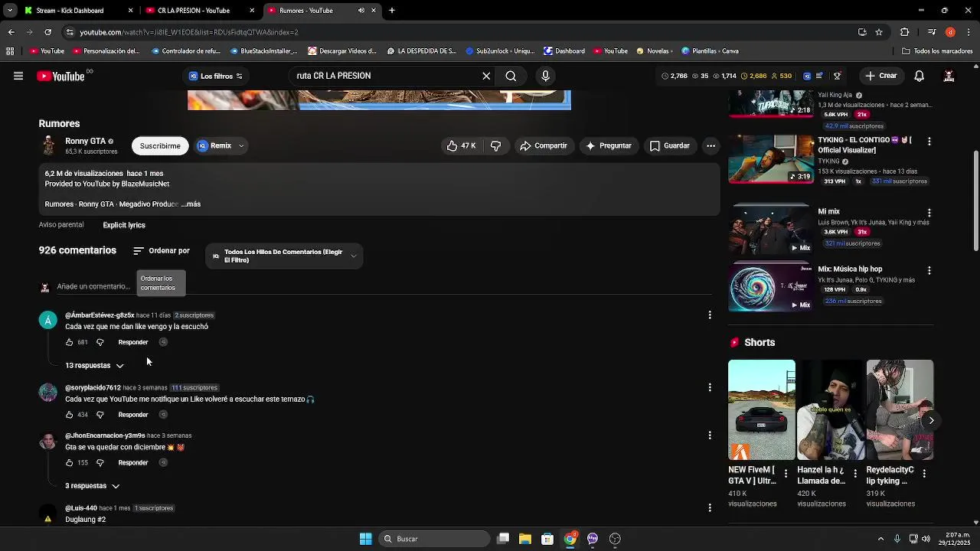Reply to @soryplacido7612 with Responder
Viewport: 980px width, 551px height.
[x=133, y=415]
